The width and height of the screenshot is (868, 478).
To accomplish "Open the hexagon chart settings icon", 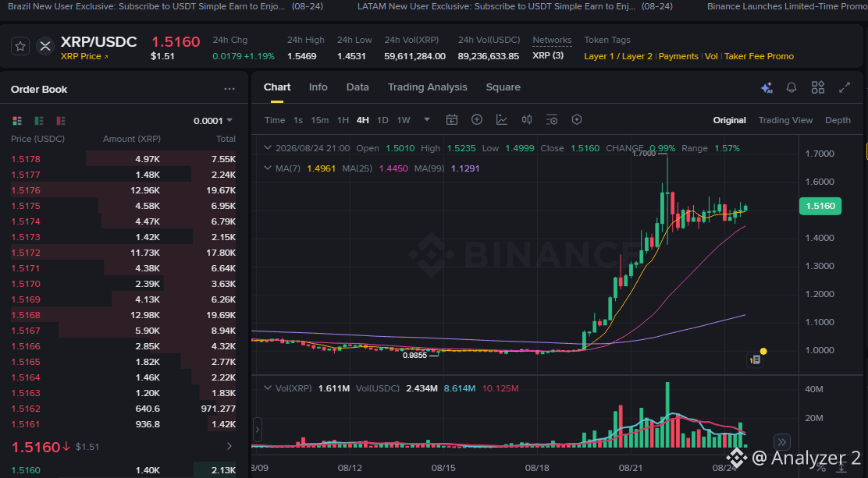I will 577,119.
